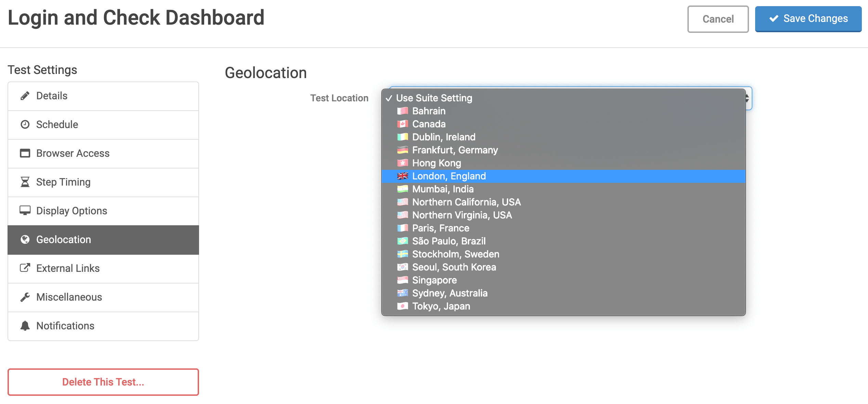Screen dimensions: 868x404
Task: Check the checkmark on Use Suite Setting
Action: [388, 98]
